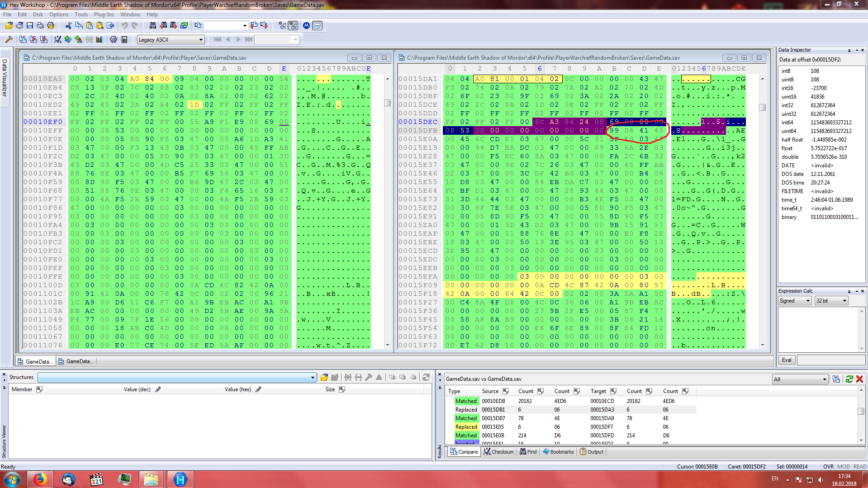Switch to the Checksum results tab

pyautogui.click(x=498, y=452)
